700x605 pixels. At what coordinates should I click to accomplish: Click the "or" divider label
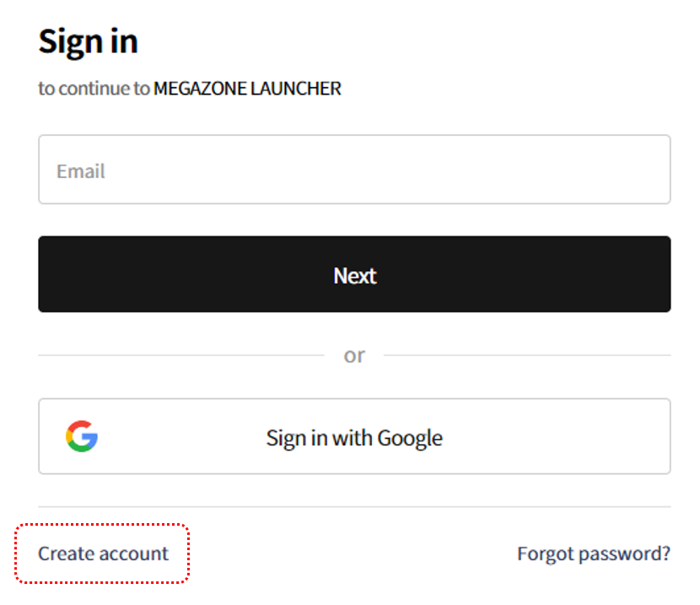(x=354, y=355)
